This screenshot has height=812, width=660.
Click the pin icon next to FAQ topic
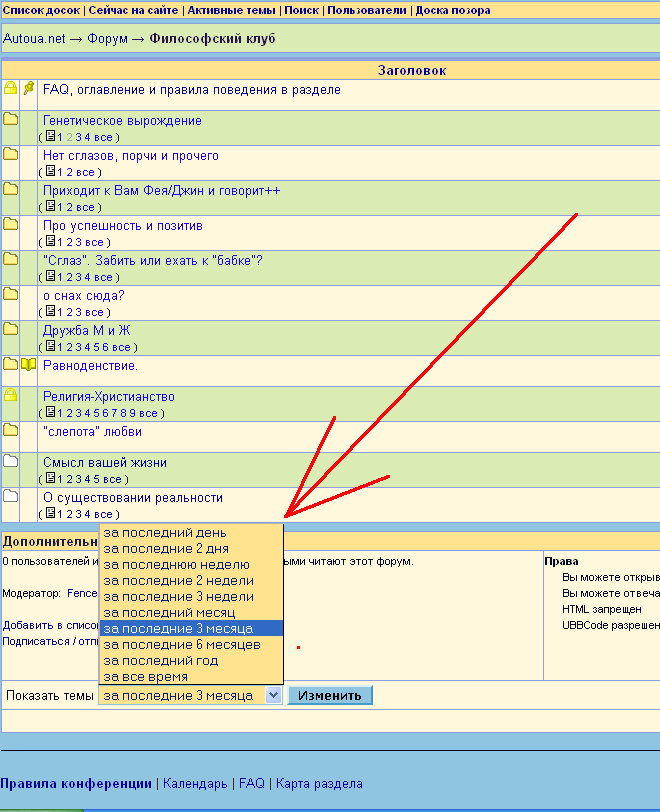[28, 89]
